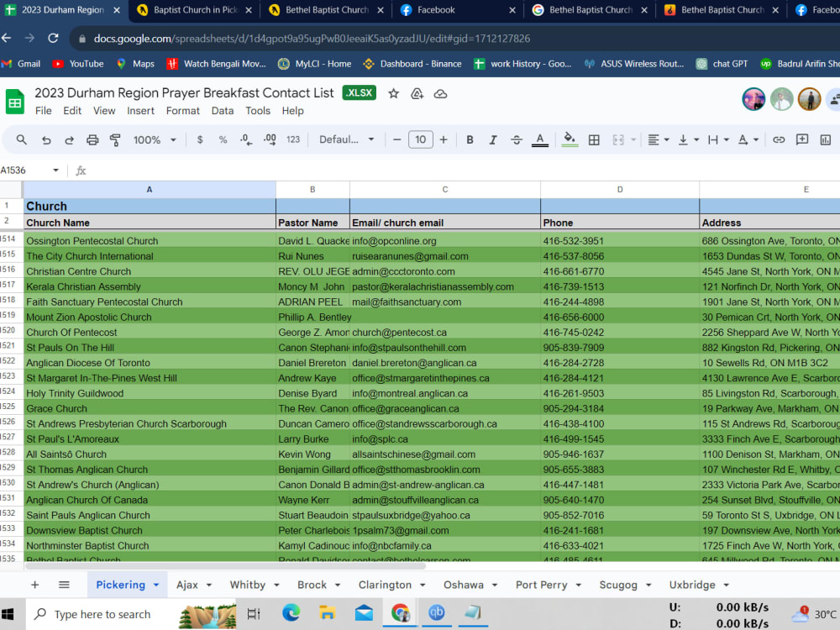Image resolution: width=840 pixels, height=630 pixels.
Task: Open the borders tool
Action: [x=593, y=139]
